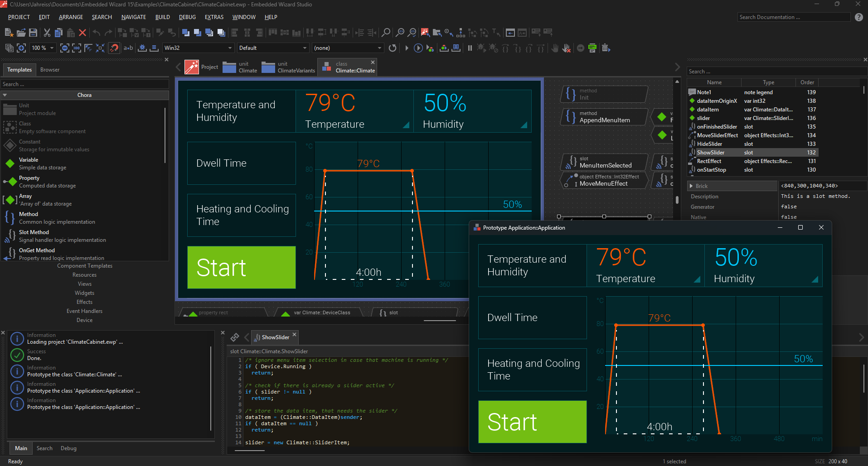This screenshot has width=868, height=466.
Task: Click Humidity 50% in Prototype Application window
Action: [763, 265]
